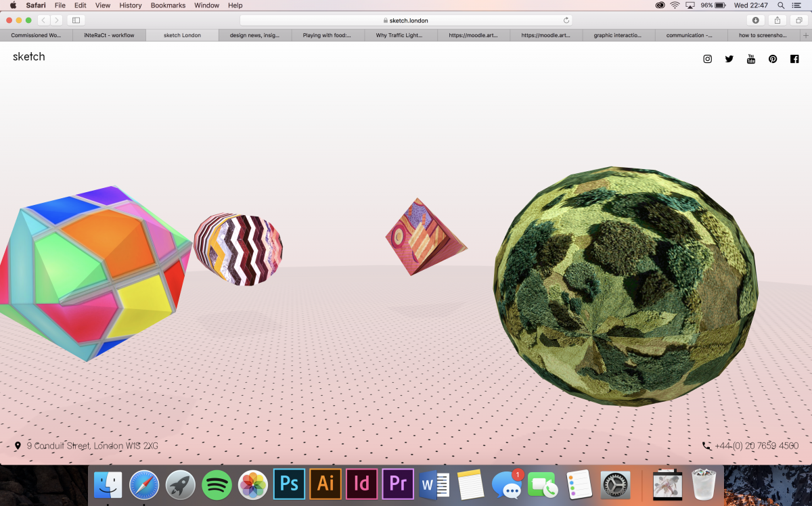Click the sketch.london address bar

406,20
